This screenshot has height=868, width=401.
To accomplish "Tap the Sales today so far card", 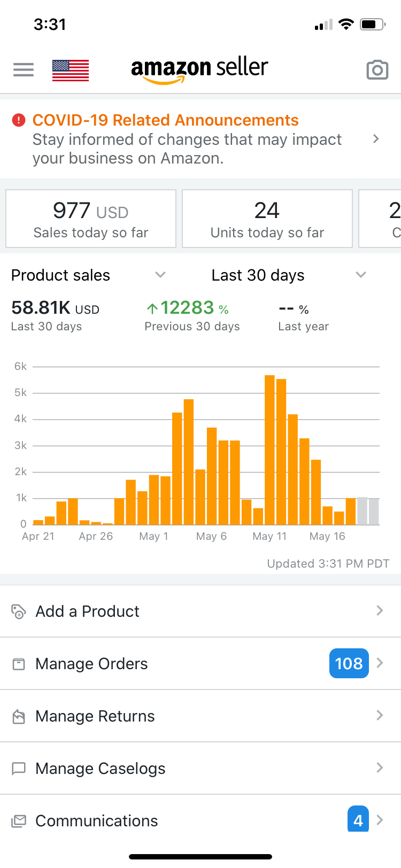I will (x=91, y=219).
